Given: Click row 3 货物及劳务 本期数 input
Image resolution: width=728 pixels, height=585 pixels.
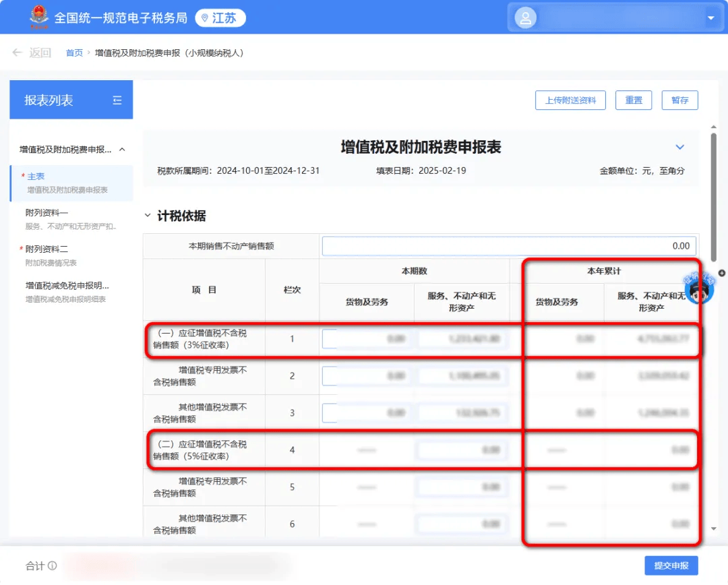Looking at the screenshot, I should tap(366, 413).
